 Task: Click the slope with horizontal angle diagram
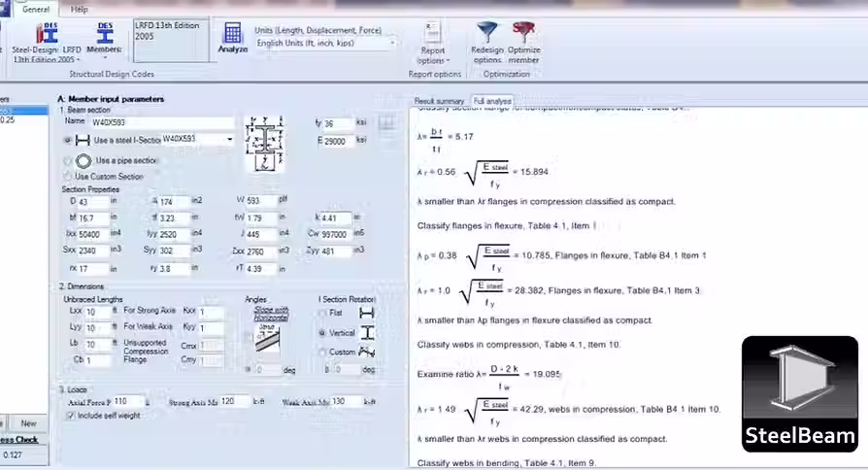[x=267, y=339]
